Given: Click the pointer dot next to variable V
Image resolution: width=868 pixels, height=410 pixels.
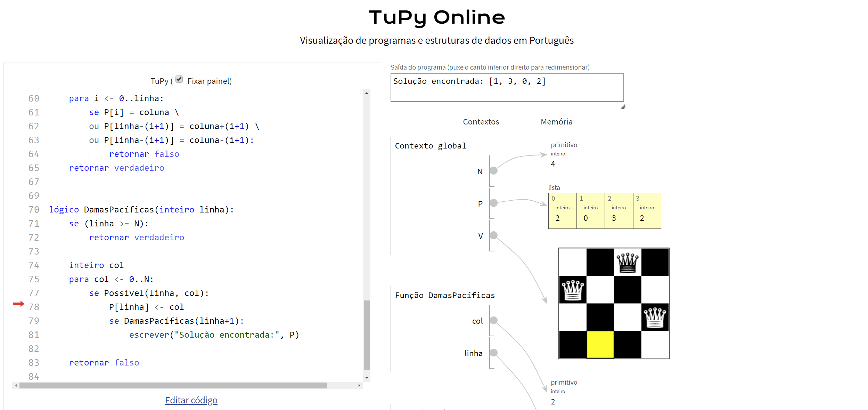Looking at the screenshot, I should 493,235.
